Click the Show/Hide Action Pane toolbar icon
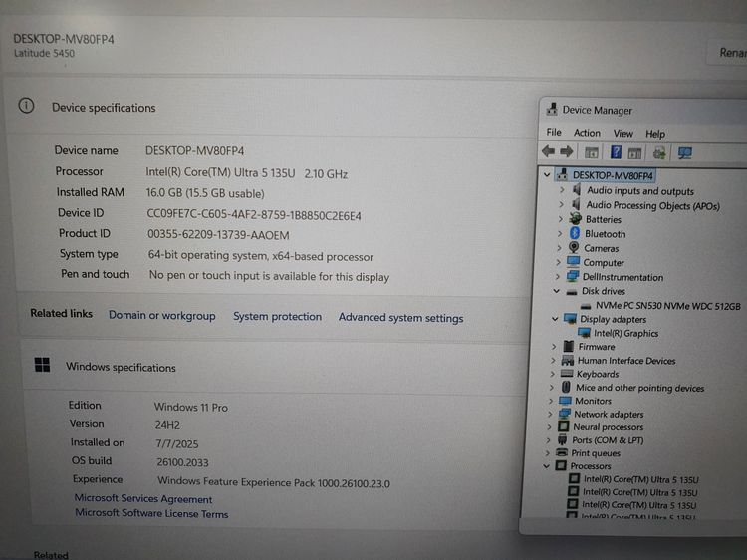This screenshot has height=560, width=747. pos(634,153)
